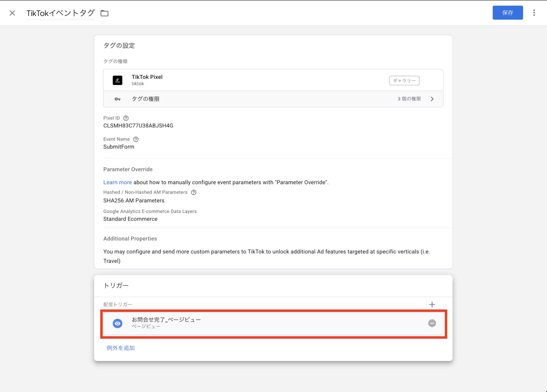547x392 pixels.
Task: Edit the tag name TikTokイベントタグ
Action: pos(61,13)
